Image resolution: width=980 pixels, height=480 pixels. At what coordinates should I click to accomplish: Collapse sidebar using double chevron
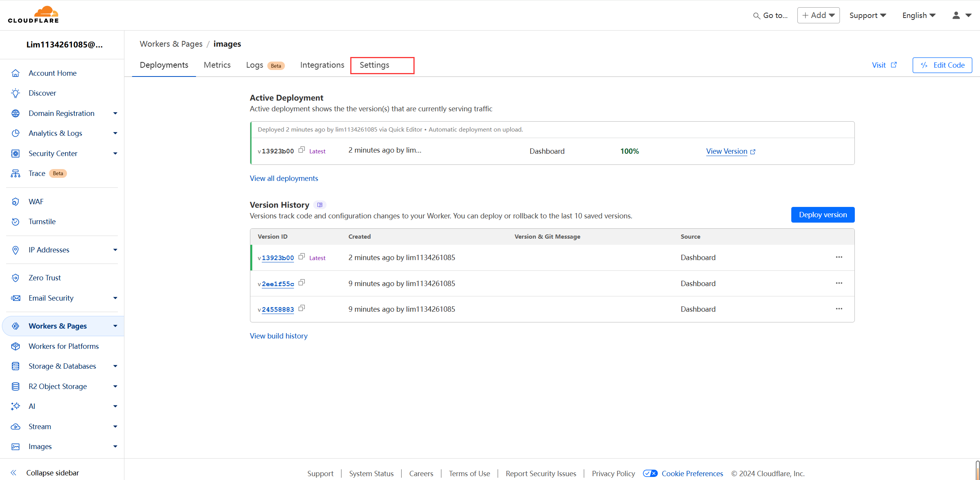point(14,473)
